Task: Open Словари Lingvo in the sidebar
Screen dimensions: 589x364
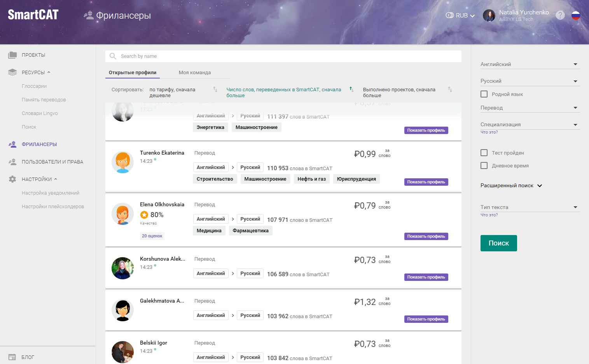Action: coord(40,113)
